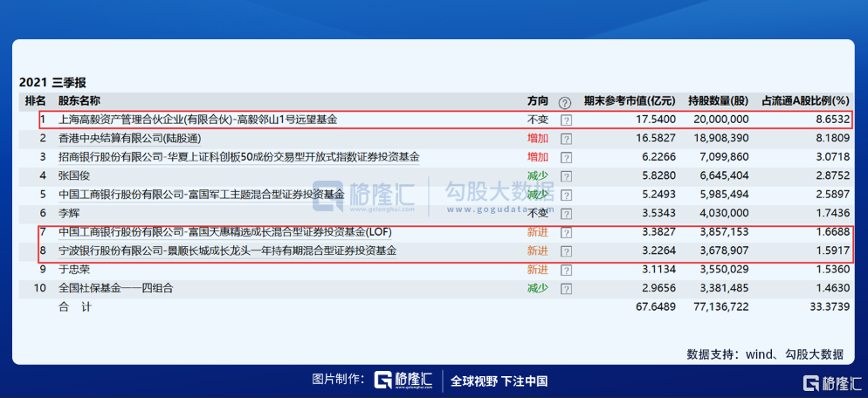Click the 排名 column header
The image size is (868, 398).
[36, 101]
